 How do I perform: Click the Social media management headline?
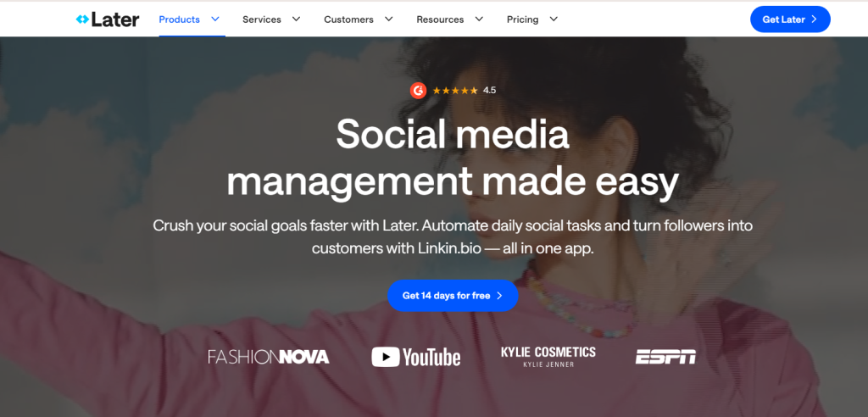pyautogui.click(x=453, y=158)
